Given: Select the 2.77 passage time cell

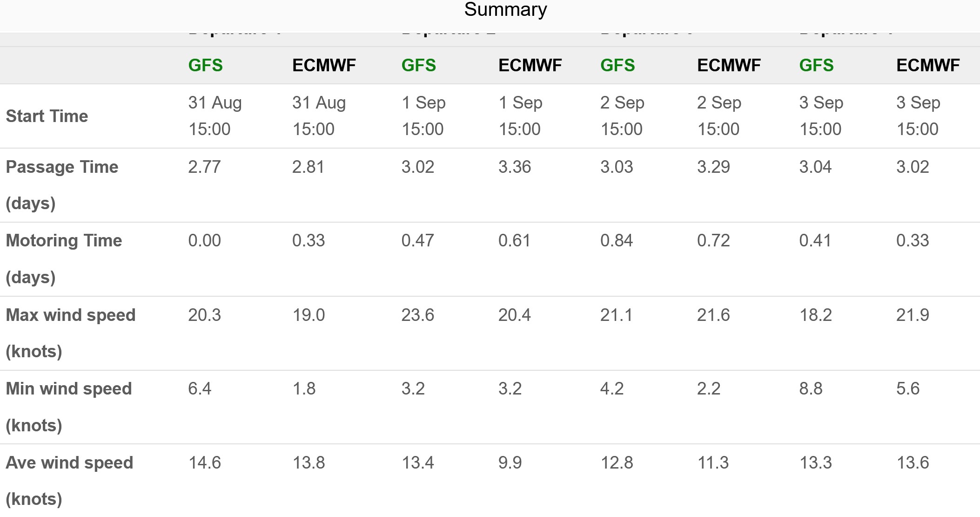Looking at the screenshot, I should pos(204,167).
